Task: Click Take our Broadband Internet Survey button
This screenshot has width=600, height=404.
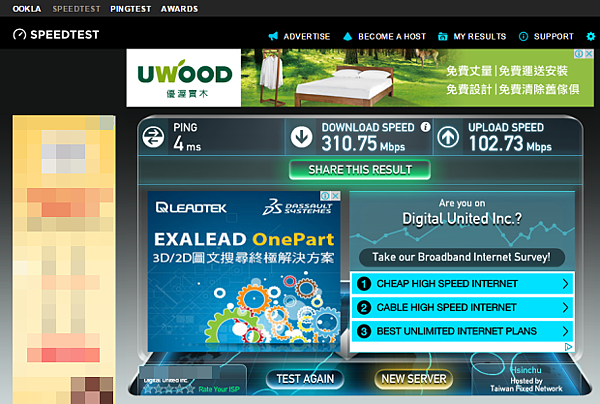Action: pyautogui.click(x=461, y=257)
